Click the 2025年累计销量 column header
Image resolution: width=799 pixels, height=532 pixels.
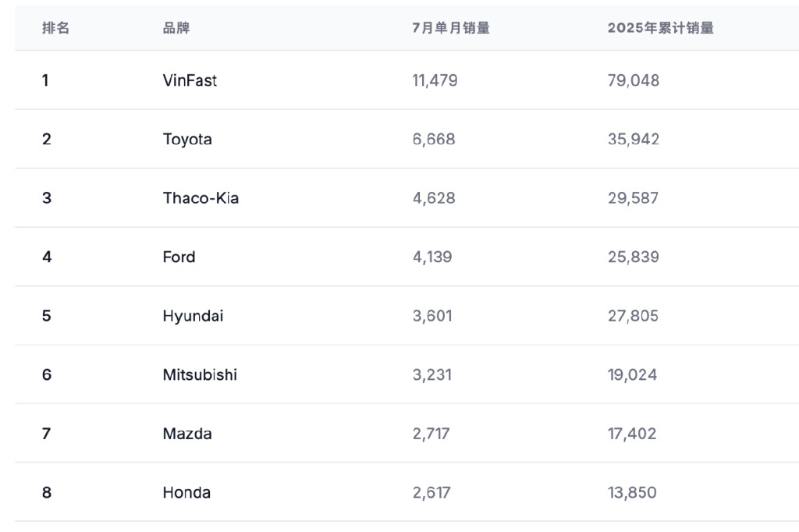660,28
